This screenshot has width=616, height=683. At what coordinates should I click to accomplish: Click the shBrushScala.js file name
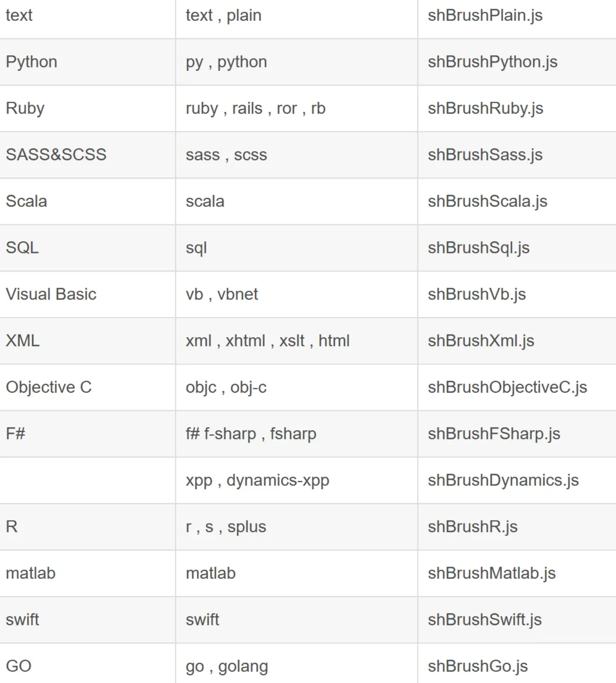tap(488, 202)
